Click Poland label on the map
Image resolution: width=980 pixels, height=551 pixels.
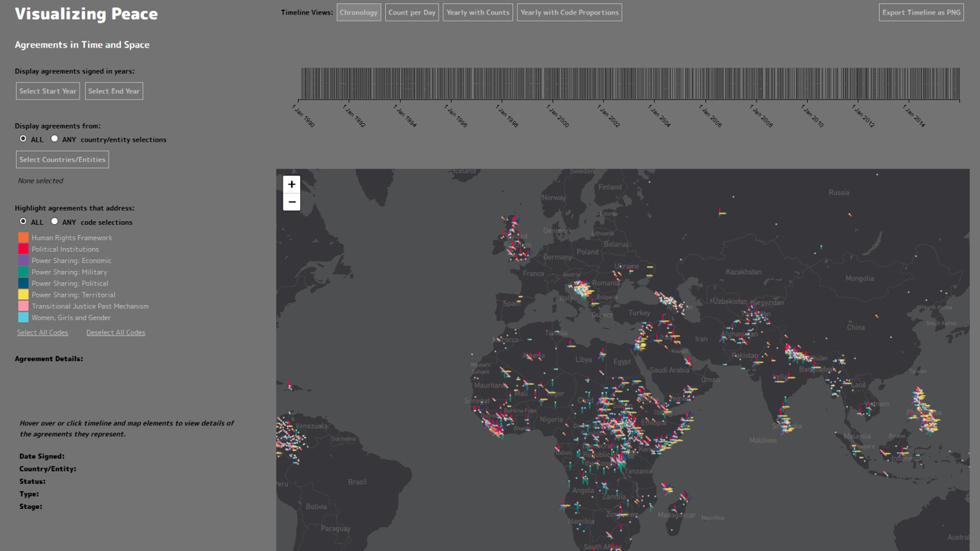(588, 252)
